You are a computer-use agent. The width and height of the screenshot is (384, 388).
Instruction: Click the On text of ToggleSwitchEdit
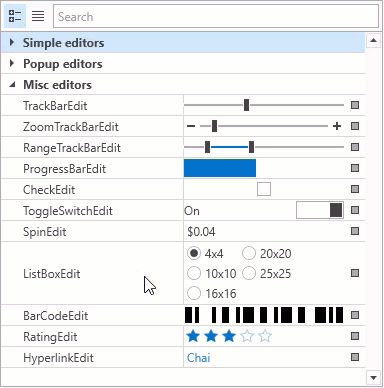(x=192, y=211)
